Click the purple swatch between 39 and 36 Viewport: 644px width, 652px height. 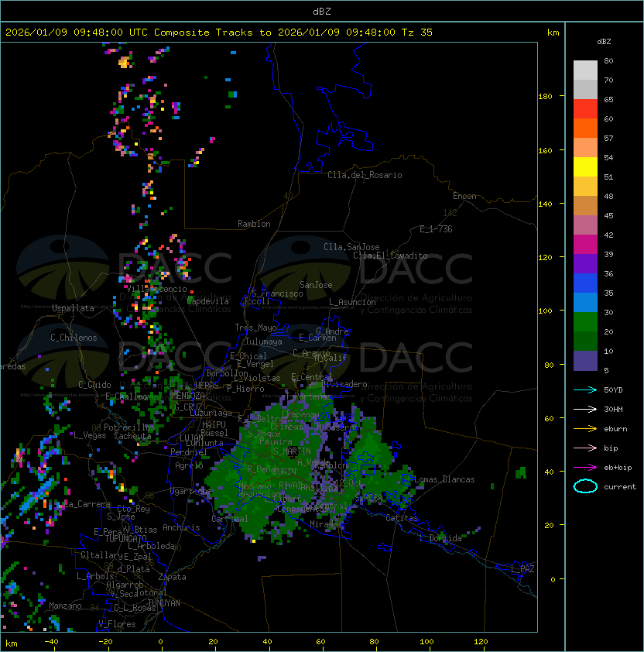[x=585, y=264]
